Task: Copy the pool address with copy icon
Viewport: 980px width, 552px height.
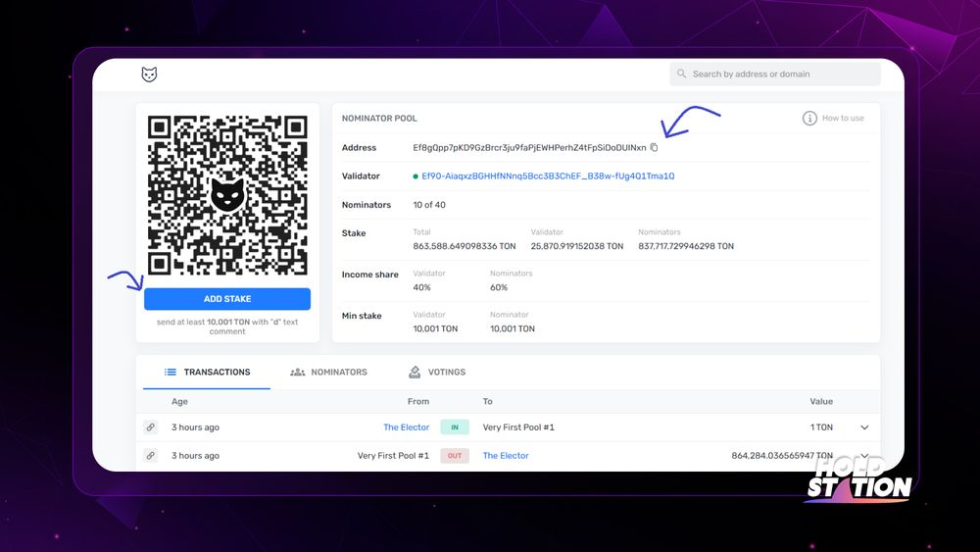Action: pyautogui.click(x=654, y=147)
